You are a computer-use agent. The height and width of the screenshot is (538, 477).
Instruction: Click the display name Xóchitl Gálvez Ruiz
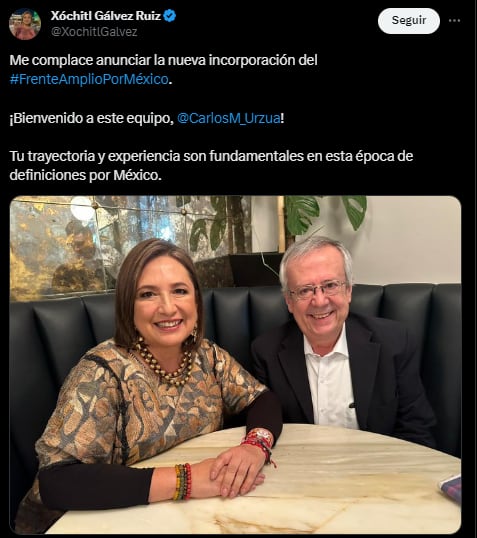coord(106,15)
